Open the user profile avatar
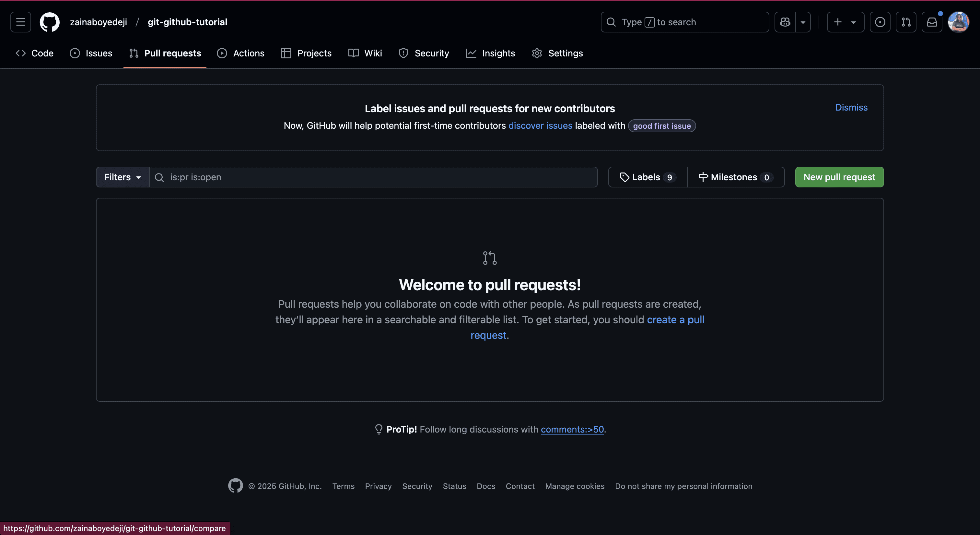980x535 pixels. click(x=958, y=22)
